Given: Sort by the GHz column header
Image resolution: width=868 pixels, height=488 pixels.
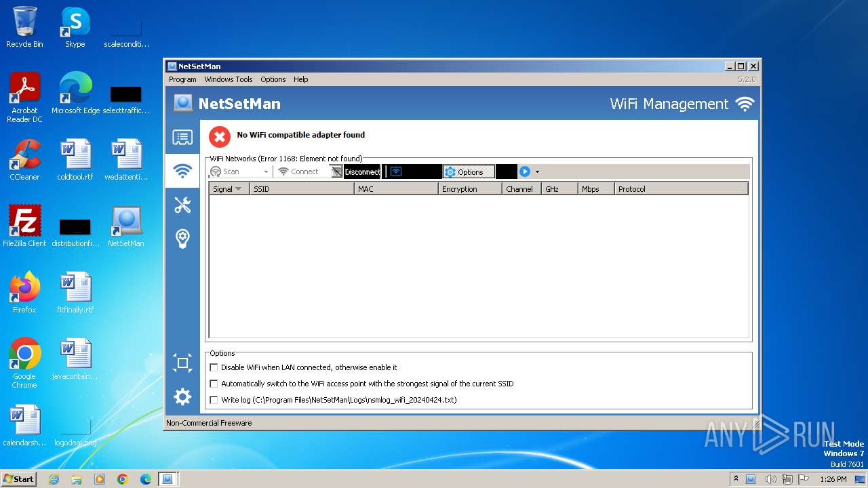Looking at the screenshot, I should point(560,189).
